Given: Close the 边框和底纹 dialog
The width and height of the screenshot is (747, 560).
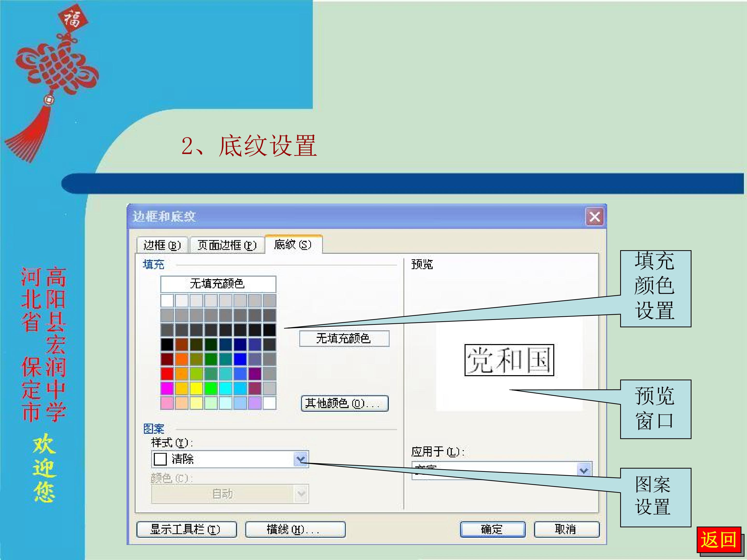Looking at the screenshot, I should (594, 217).
